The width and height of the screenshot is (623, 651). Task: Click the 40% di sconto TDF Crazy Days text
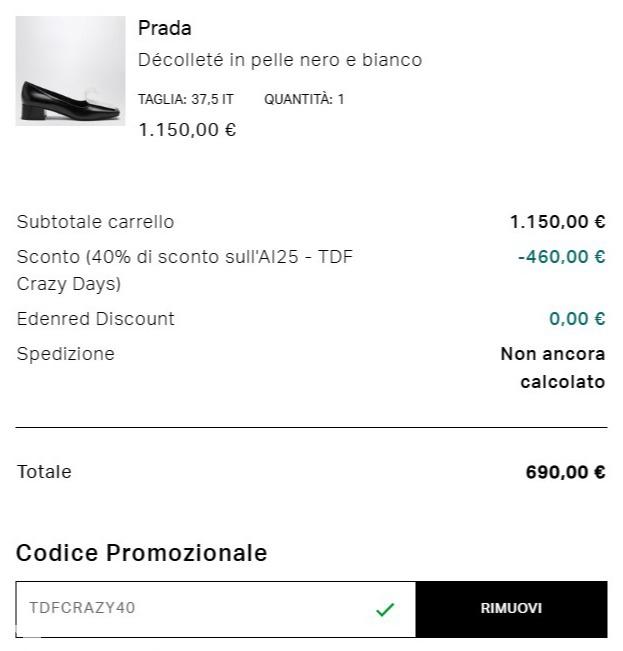click(x=184, y=270)
